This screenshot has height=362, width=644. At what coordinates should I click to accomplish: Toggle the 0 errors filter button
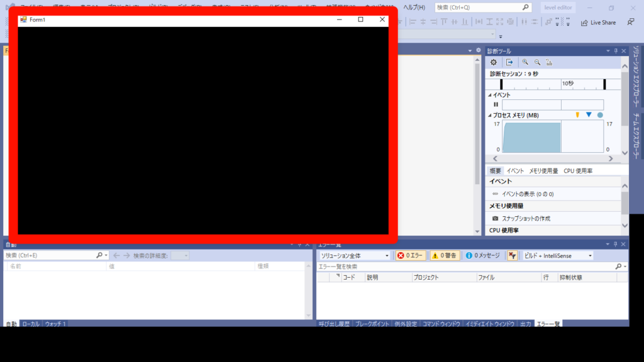pos(411,256)
